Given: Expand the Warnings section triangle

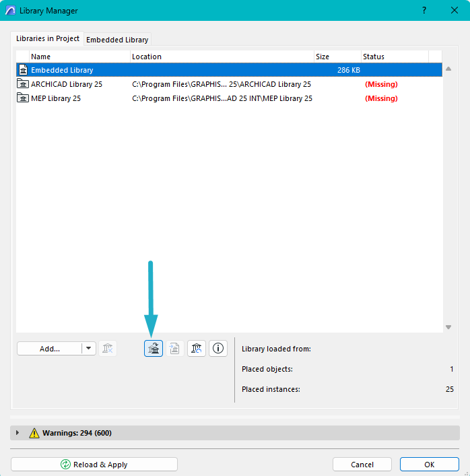Looking at the screenshot, I should click(18, 433).
